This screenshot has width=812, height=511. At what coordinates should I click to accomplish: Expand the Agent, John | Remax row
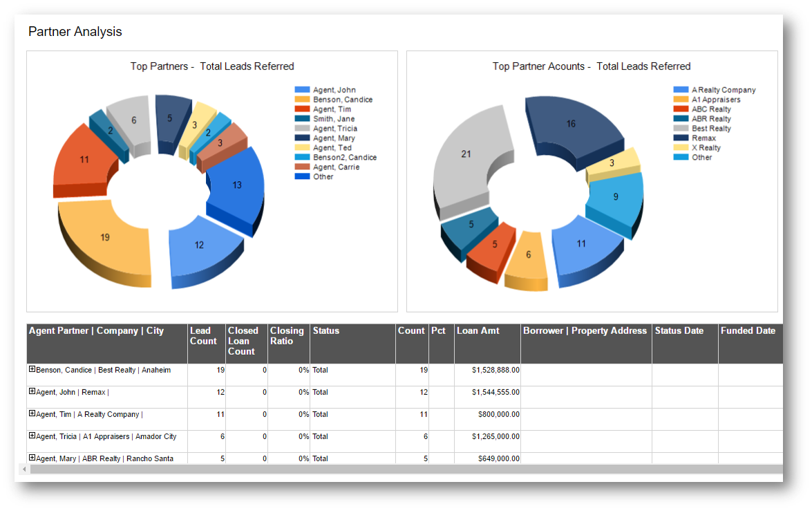pos(30,391)
